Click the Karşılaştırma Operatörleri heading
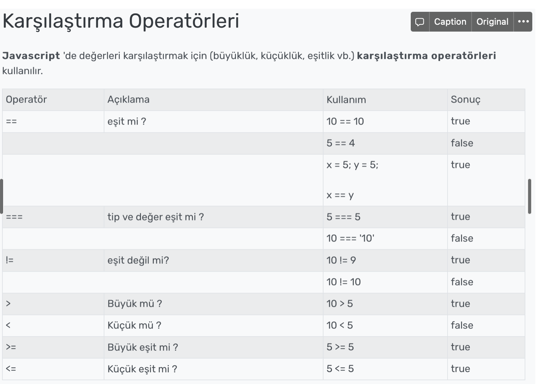 pos(121,21)
